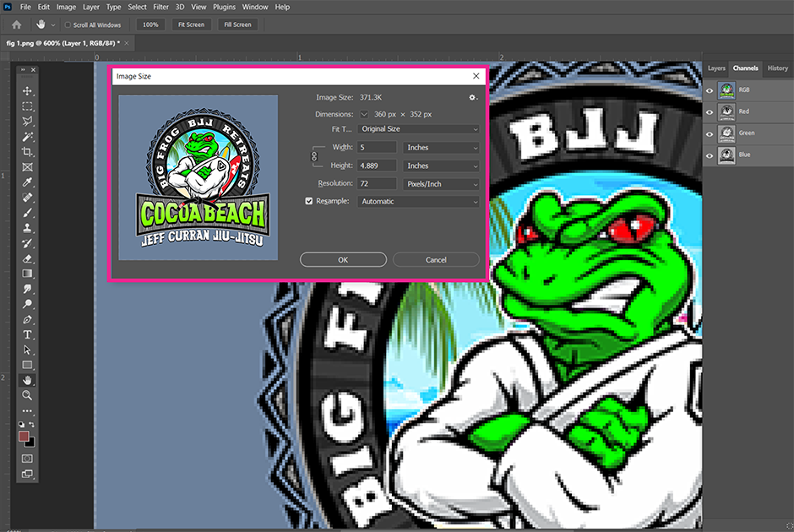Select the Rectangle shape tool
Image resolution: width=794 pixels, height=532 pixels.
27,365
